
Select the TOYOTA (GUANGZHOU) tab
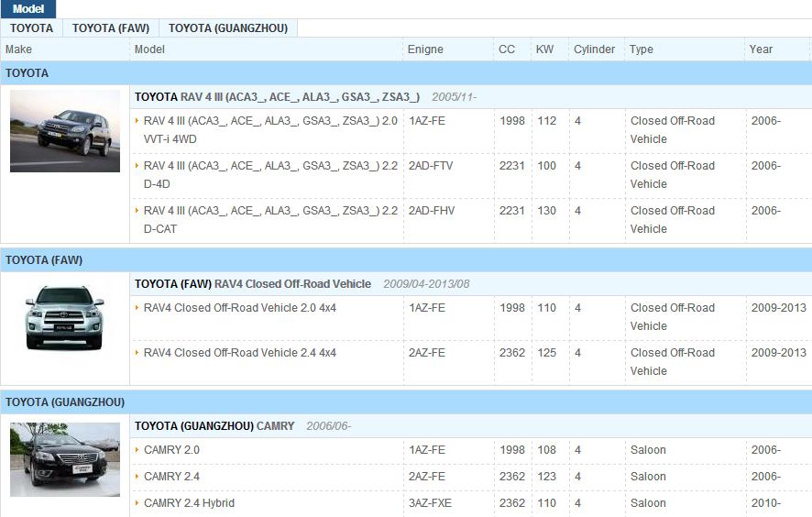pos(227,28)
